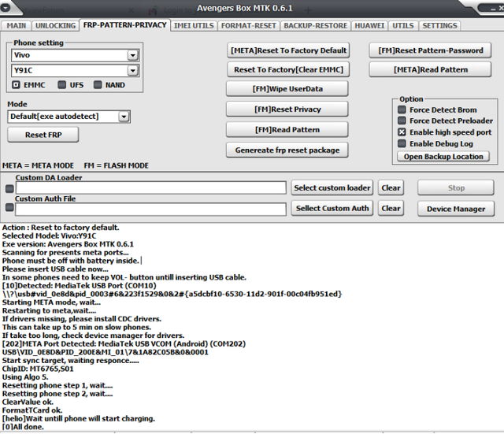
Task: Click the Custom DA Loader path field
Action: pos(150,187)
